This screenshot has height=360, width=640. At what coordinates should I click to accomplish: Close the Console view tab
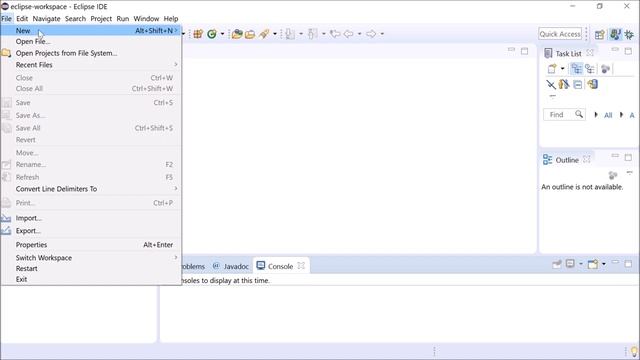(301, 266)
